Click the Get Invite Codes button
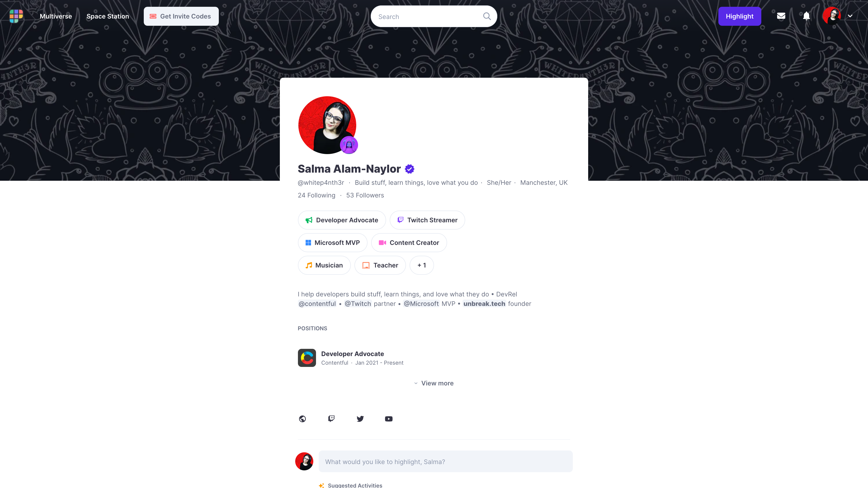Image resolution: width=868 pixels, height=488 pixels. tap(181, 16)
